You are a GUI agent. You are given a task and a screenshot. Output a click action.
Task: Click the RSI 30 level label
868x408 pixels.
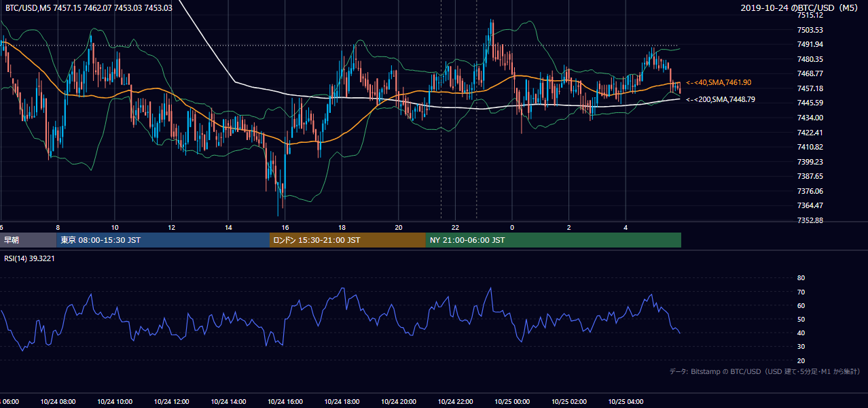pyautogui.click(x=801, y=347)
